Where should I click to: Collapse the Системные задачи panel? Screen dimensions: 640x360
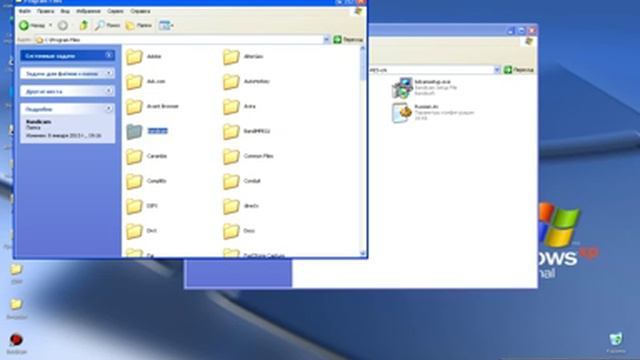coord(109,55)
